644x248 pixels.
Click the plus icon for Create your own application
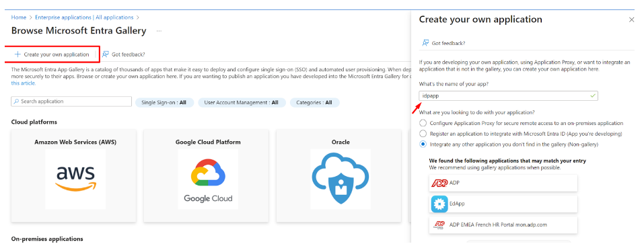pyautogui.click(x=17, y=54)
